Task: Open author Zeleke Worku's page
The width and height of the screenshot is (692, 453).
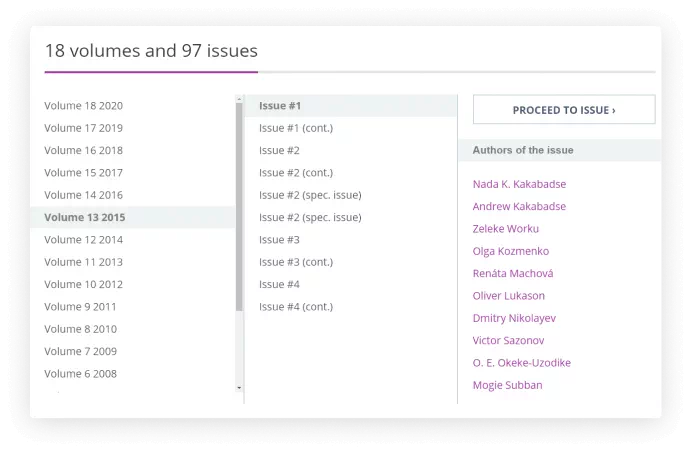Action: [506, 229]
